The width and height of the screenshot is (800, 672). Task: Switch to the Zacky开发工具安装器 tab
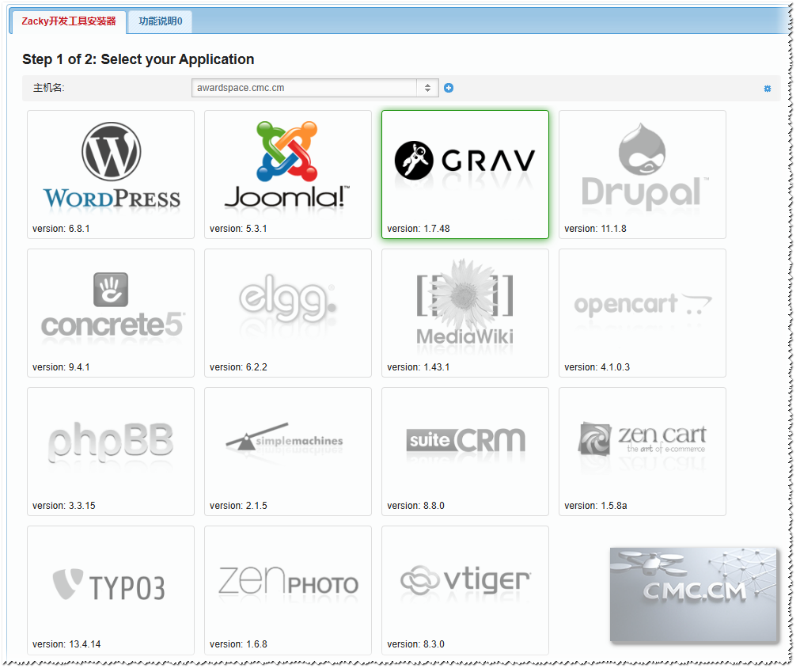click(x=68, y=21)
